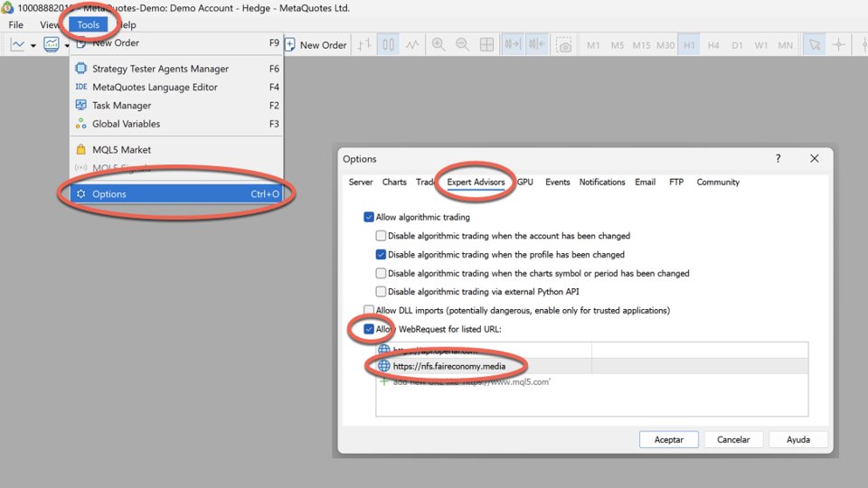Select the line chart icon

click(412, 45)
